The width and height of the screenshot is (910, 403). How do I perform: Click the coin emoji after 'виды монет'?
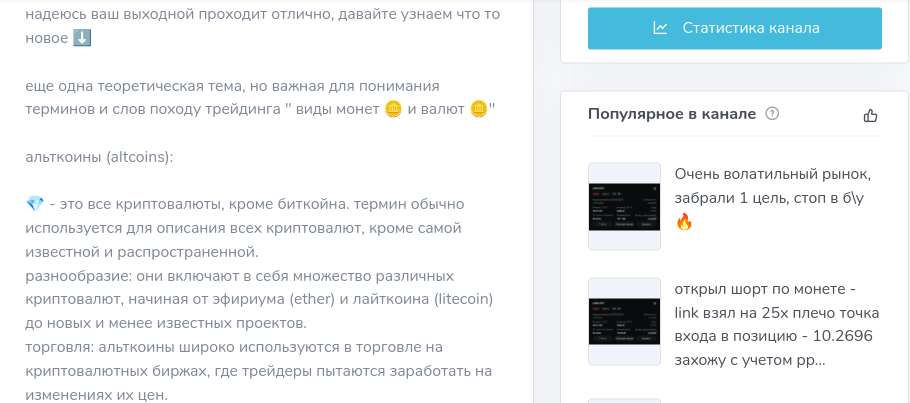click(x=393, y=109)
